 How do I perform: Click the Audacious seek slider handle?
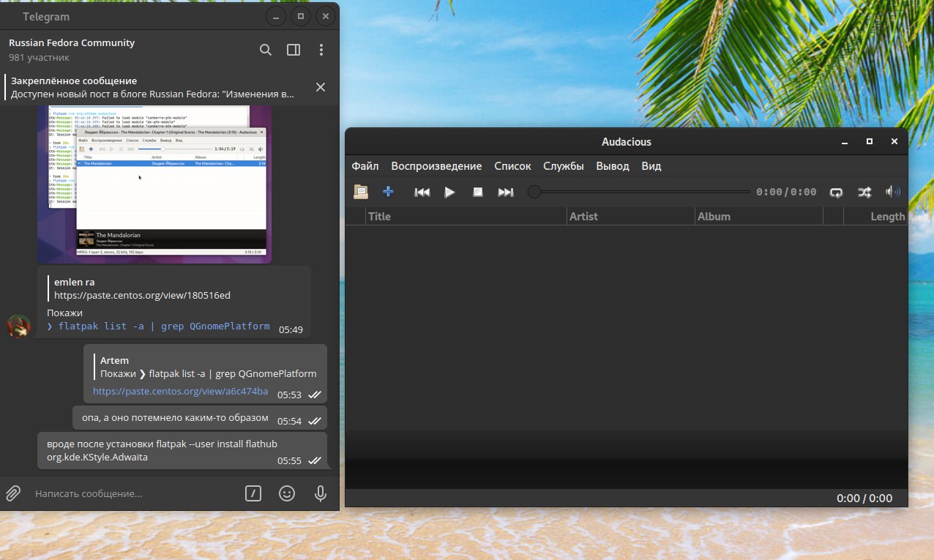click(x=534, y=192)
